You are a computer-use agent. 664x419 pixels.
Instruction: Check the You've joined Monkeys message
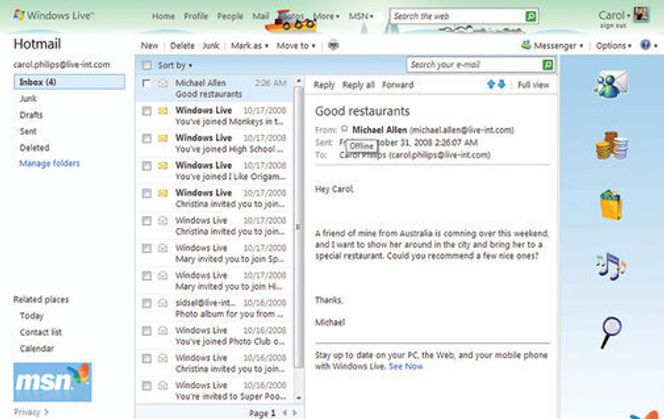point(147,111)
